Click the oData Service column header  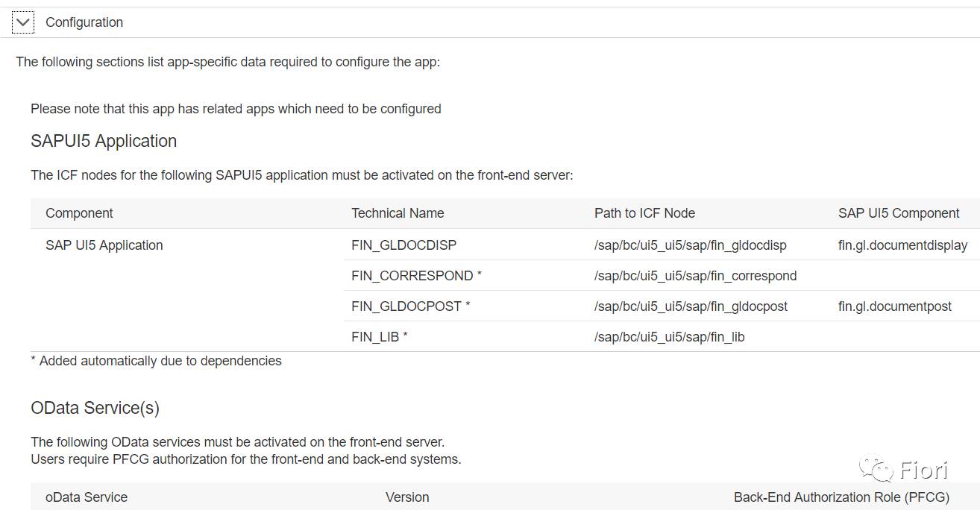[x=87, y=497]
